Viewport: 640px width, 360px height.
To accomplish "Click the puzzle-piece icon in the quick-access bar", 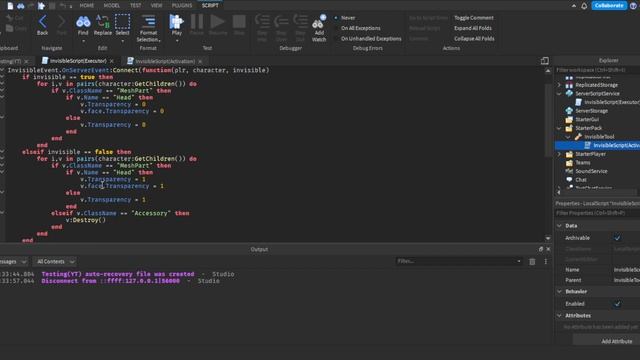I will tap(41, 6).
